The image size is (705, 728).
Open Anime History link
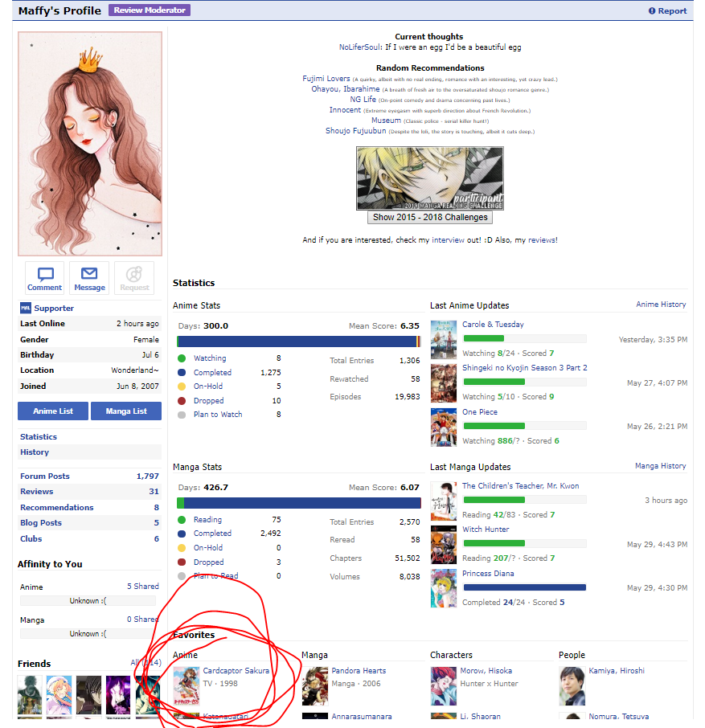point(661,305)
